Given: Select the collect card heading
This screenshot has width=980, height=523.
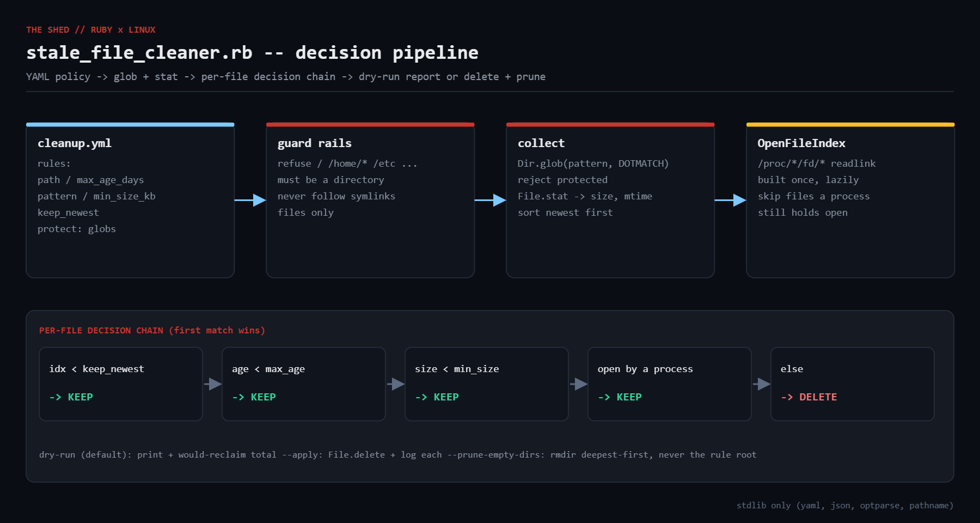Looking at the screenshot, I should click(541, 143).
